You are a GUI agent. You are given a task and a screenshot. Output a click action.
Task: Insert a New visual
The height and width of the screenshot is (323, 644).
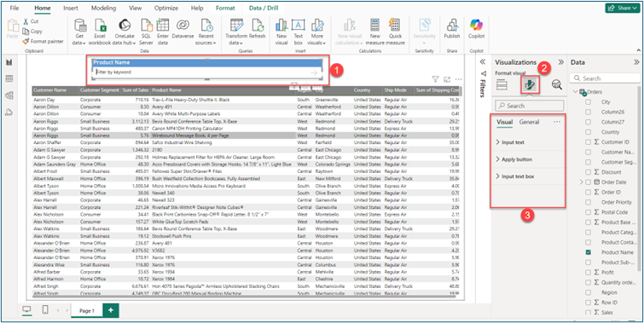[281, 32]
